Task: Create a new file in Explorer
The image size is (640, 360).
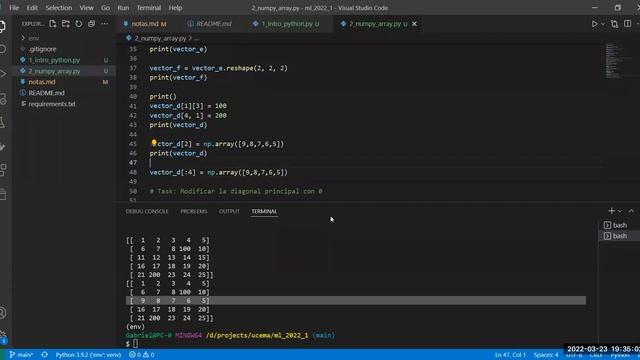Action: point(53,24)
